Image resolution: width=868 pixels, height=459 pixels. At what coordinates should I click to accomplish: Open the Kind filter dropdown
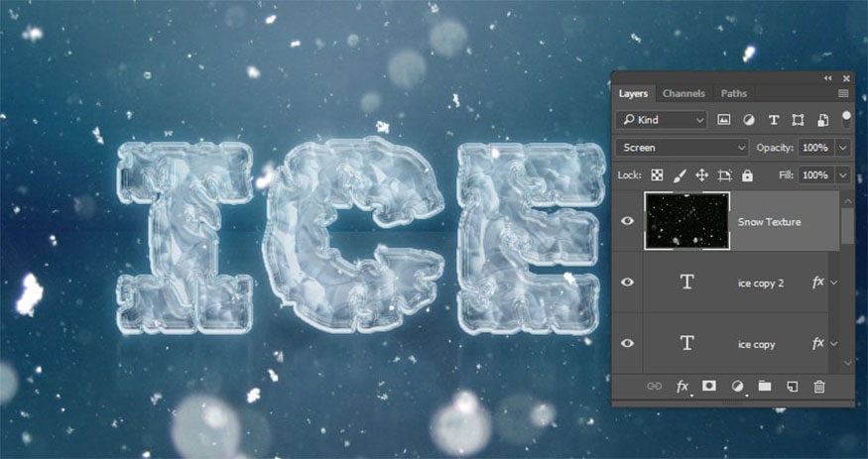(x=662, y=120)
